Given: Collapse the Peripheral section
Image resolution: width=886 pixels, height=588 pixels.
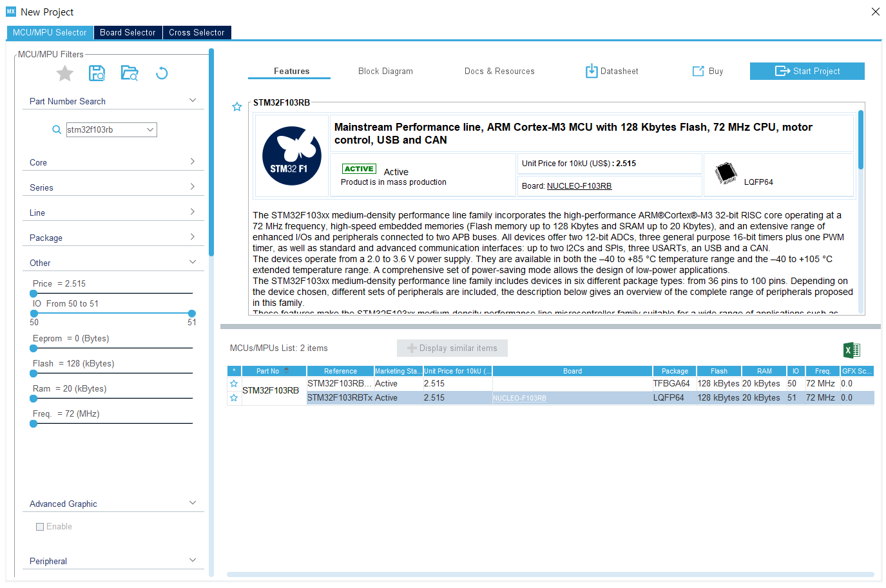Looking at the screenshot, I should [193, 560].
